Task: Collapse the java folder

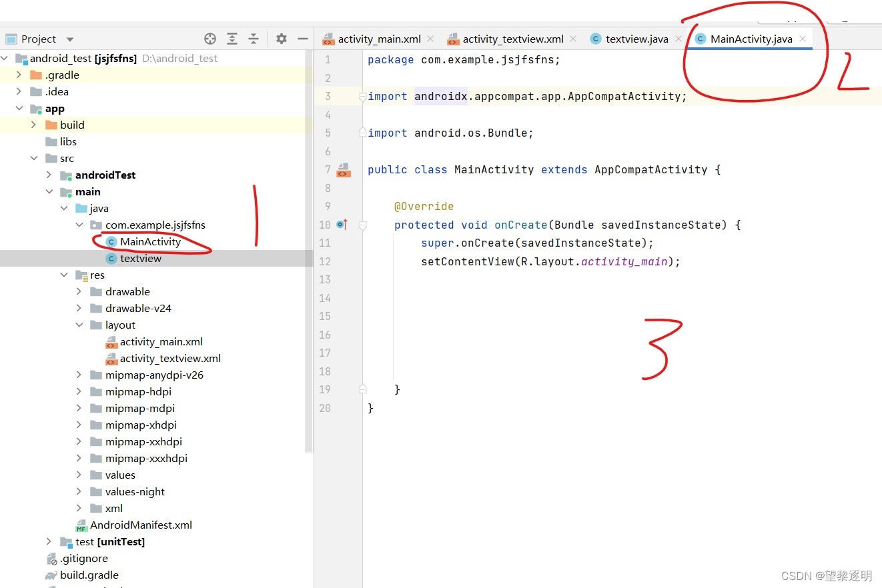Action: coord(64,209)
